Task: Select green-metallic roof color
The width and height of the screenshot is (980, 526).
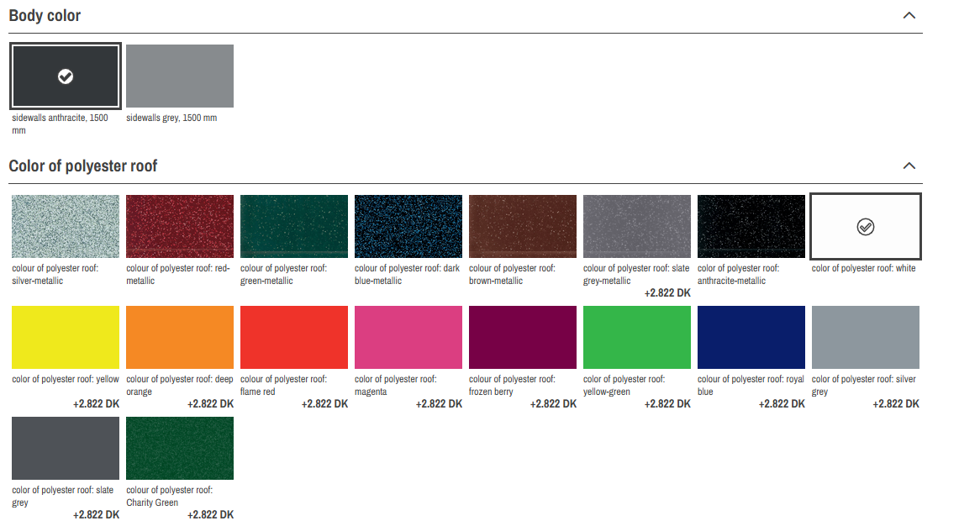Action: 294,227
